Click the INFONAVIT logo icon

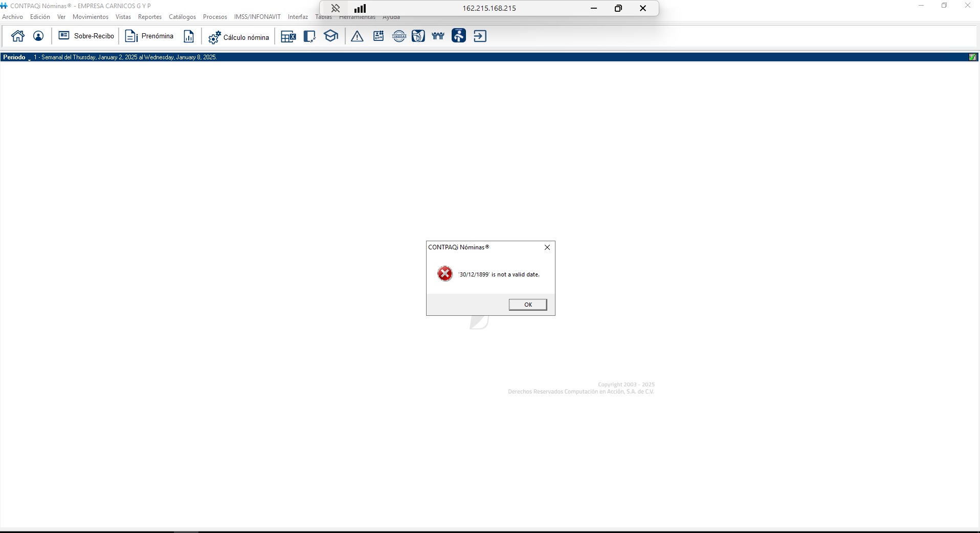click(x=438, y=36)
